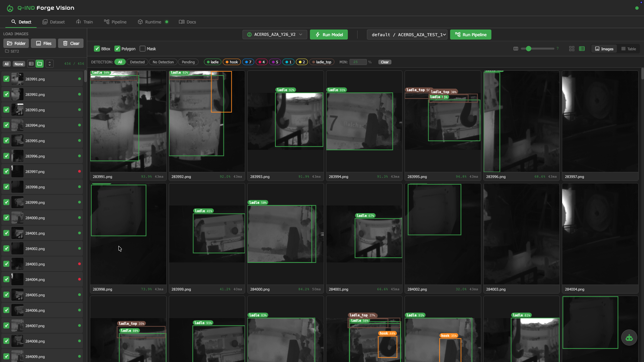
Task: Click the MIN confidence percent field
Action: coord(358,62)
